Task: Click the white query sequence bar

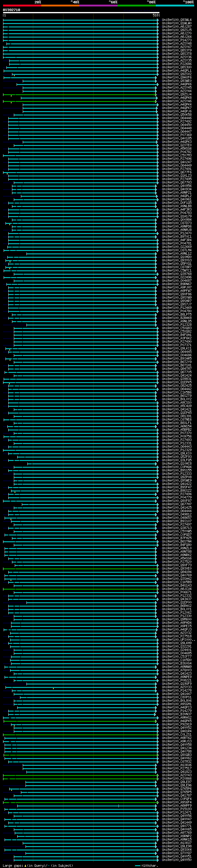Action: coord(81,13)
